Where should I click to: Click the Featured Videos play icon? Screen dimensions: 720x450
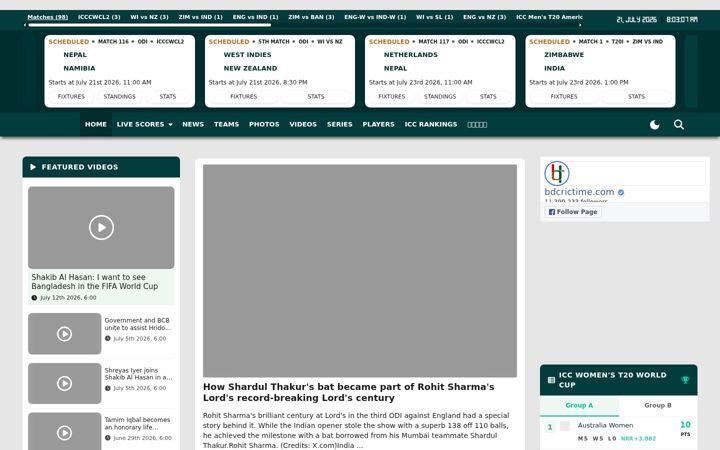click(33, 167)
